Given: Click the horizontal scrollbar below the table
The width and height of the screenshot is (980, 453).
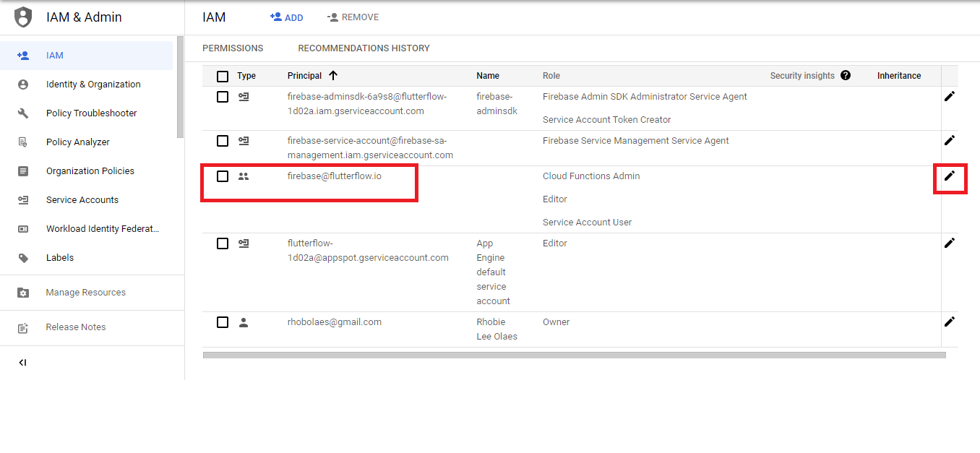Looking at the screenshot, I should click(574, 355).
